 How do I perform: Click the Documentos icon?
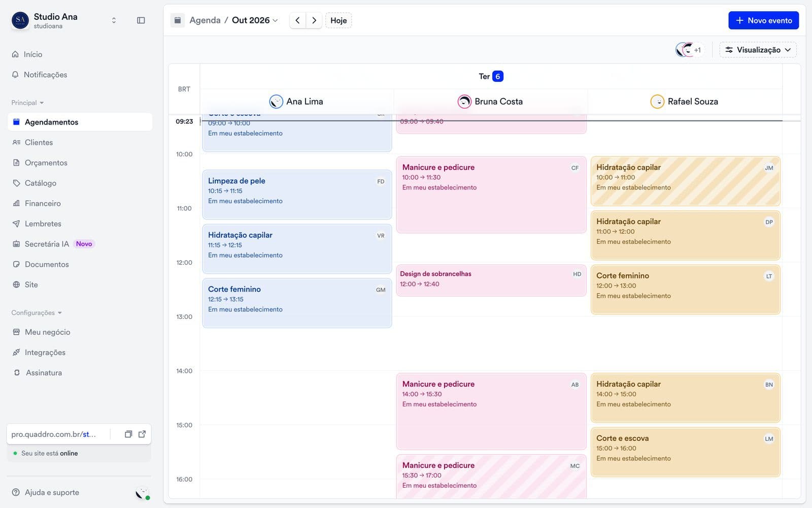[x=16, y=264]
